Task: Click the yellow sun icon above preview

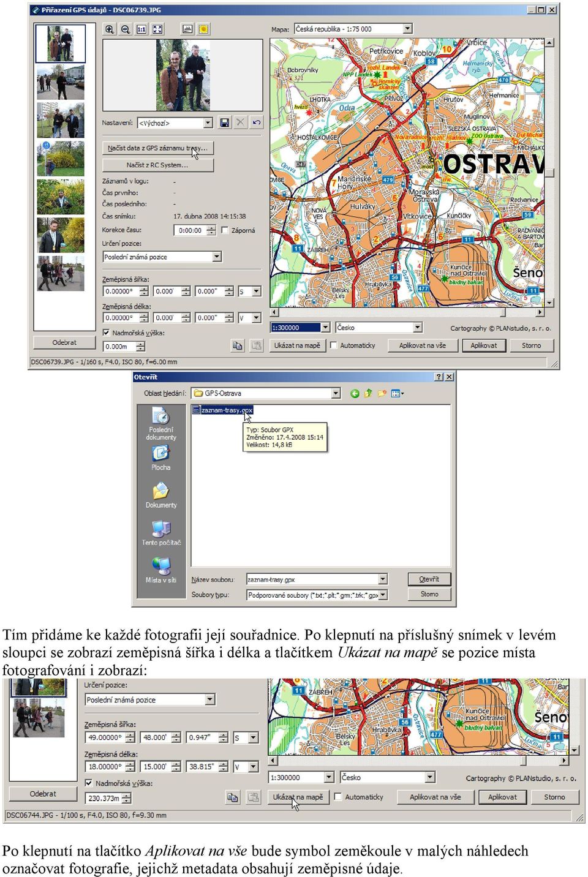Action: 203,29
